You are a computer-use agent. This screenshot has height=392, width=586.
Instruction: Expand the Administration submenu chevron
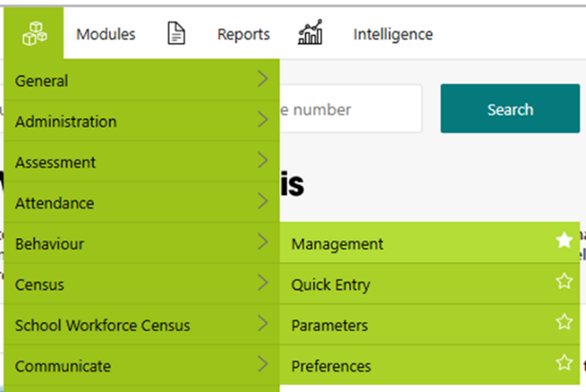(x=263, y=121)
